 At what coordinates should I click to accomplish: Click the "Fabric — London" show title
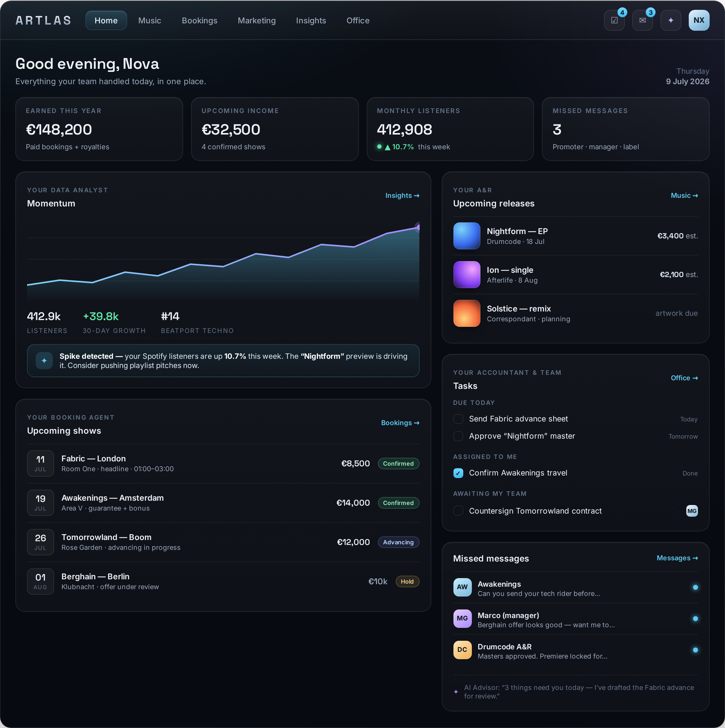93,459
